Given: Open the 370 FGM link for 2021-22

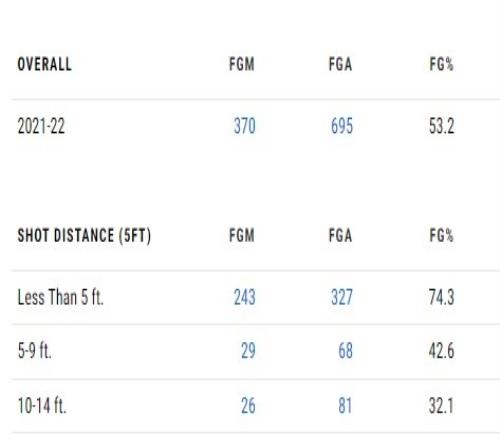Looking at the screenshot, I should click(x=244, y=126).
